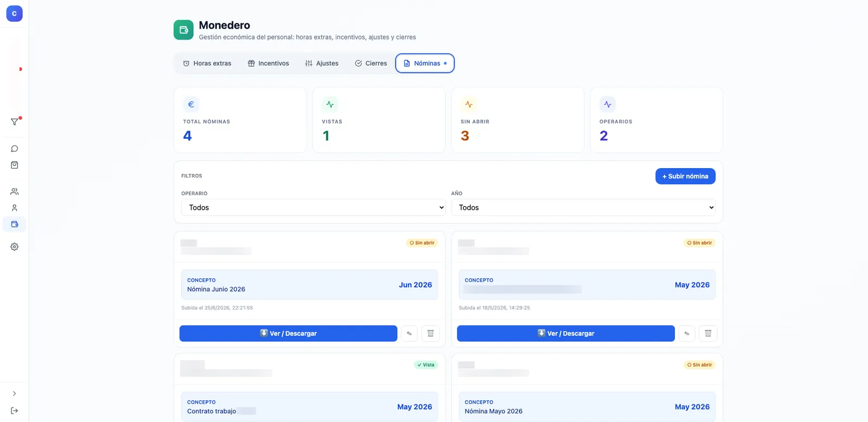Click the logout icon at sidebar bottom
This screenshot has height=422, width=868.
(15, 411)
